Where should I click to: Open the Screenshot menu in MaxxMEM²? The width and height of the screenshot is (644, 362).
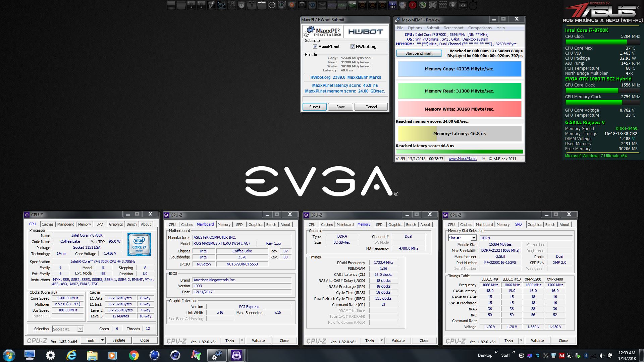(453, 28)
